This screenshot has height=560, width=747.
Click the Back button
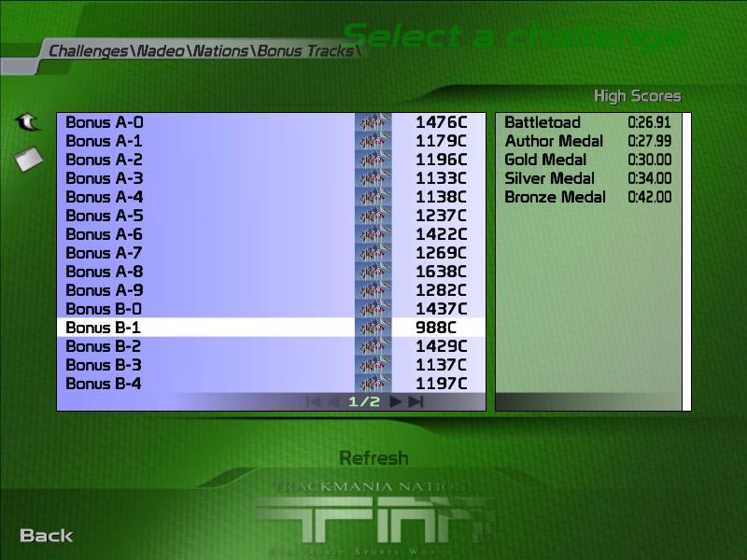(47, 535)
